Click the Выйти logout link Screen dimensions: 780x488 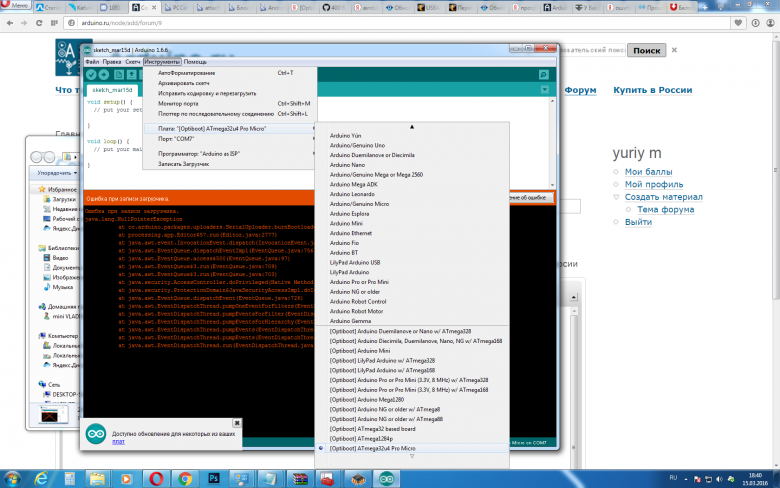638,222
